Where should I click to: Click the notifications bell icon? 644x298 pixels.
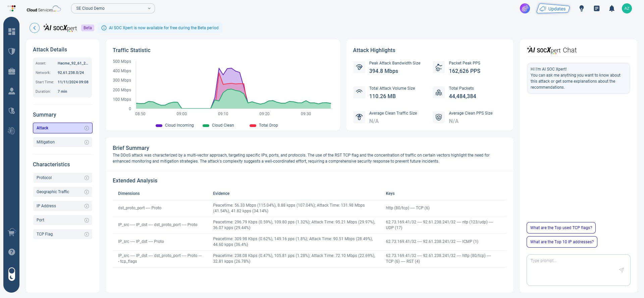click(x=611, y=9)
